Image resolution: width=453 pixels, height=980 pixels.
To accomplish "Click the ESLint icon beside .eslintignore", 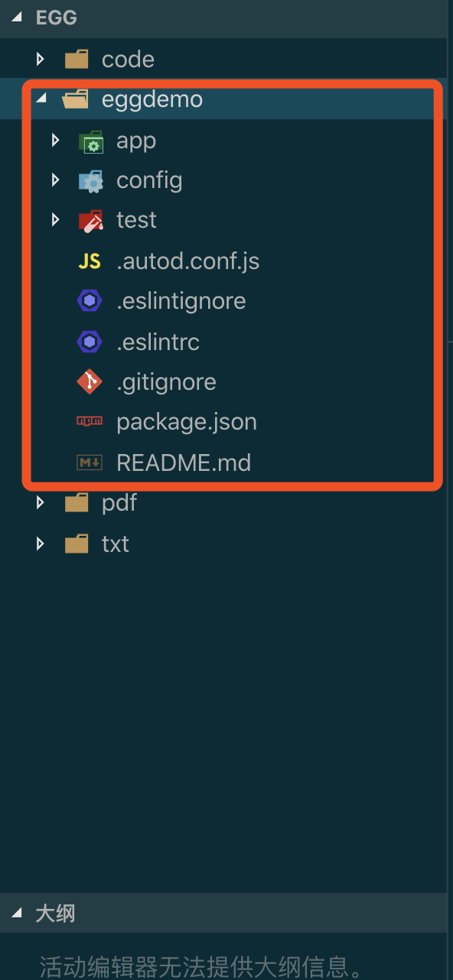I will tap(90, 300).
